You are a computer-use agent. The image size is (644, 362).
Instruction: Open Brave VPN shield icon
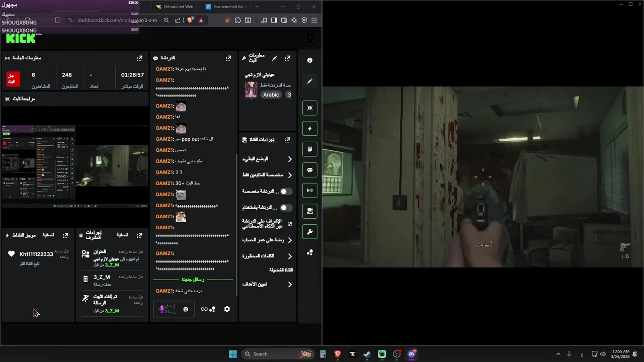[304, 20]
